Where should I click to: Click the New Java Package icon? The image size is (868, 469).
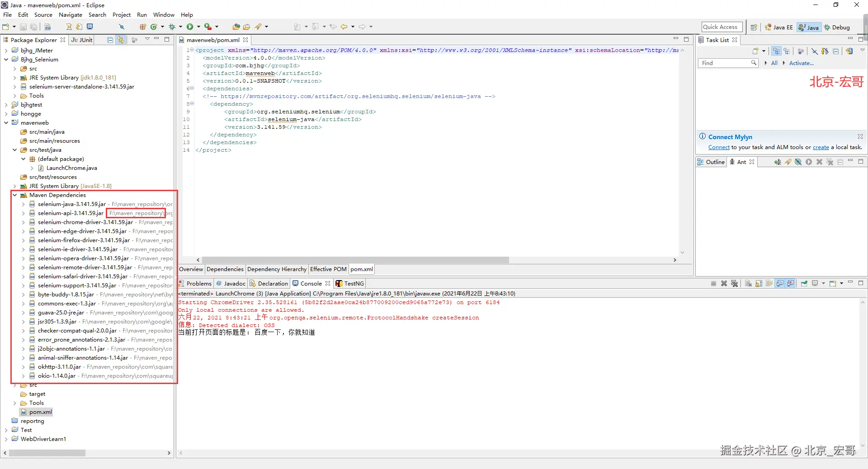pos(143,27)
